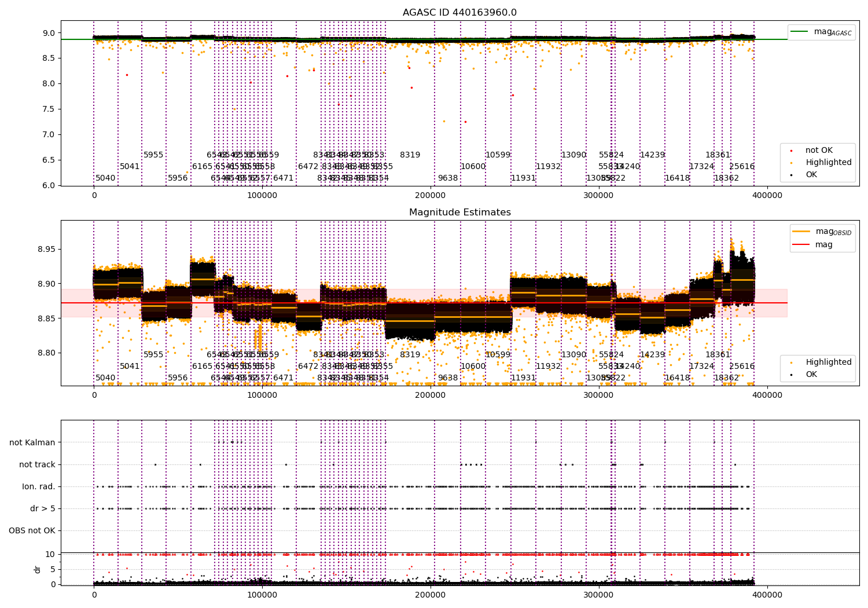Click the '6.0' tick on the top plot
This screenshot has height=608, width=868.
(49, 186)
